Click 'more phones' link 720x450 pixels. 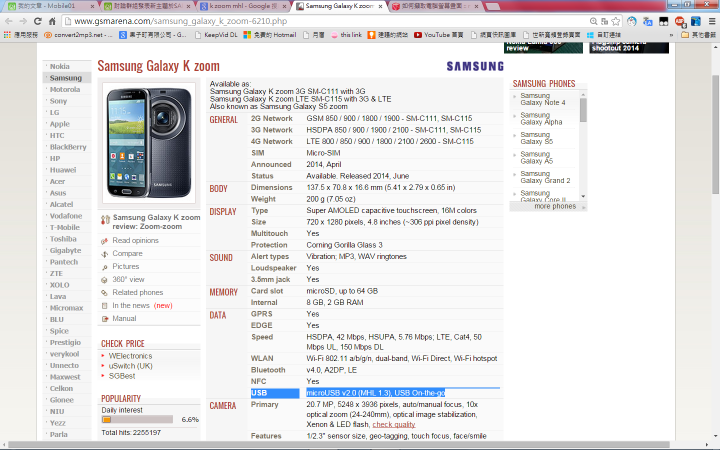pyautogui.click(x=555, y=207)
